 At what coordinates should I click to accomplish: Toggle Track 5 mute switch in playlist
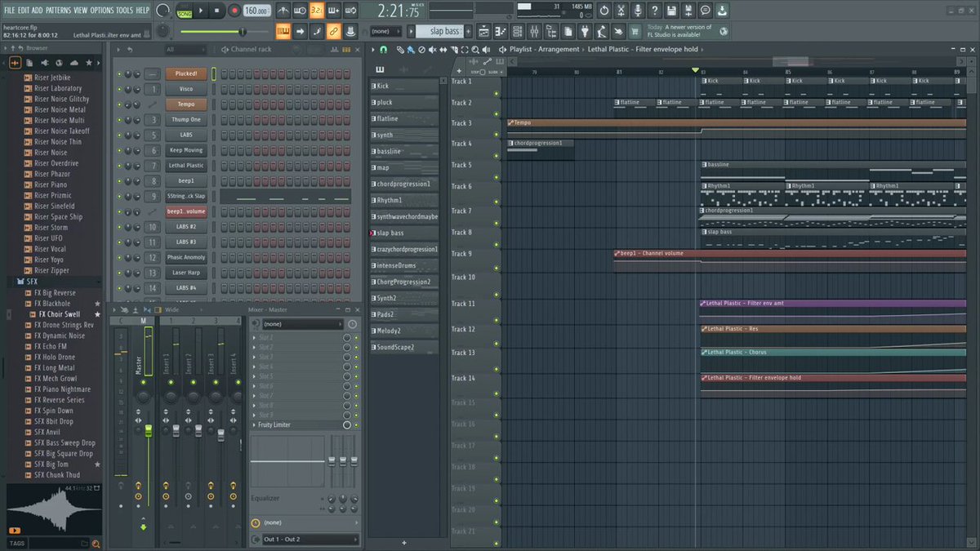[497, 178]
